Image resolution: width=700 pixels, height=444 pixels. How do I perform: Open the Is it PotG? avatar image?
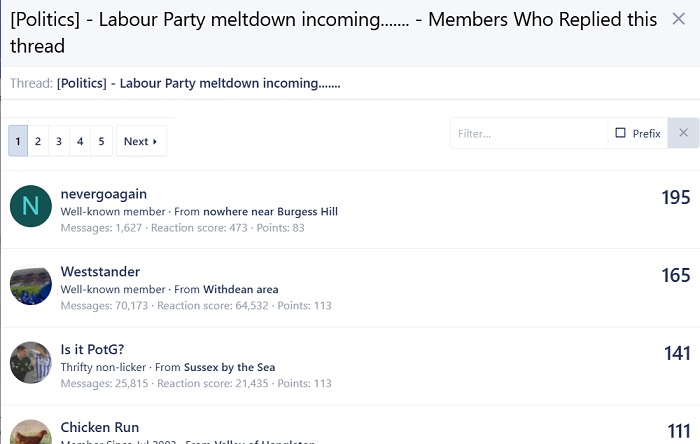[31, 362]
